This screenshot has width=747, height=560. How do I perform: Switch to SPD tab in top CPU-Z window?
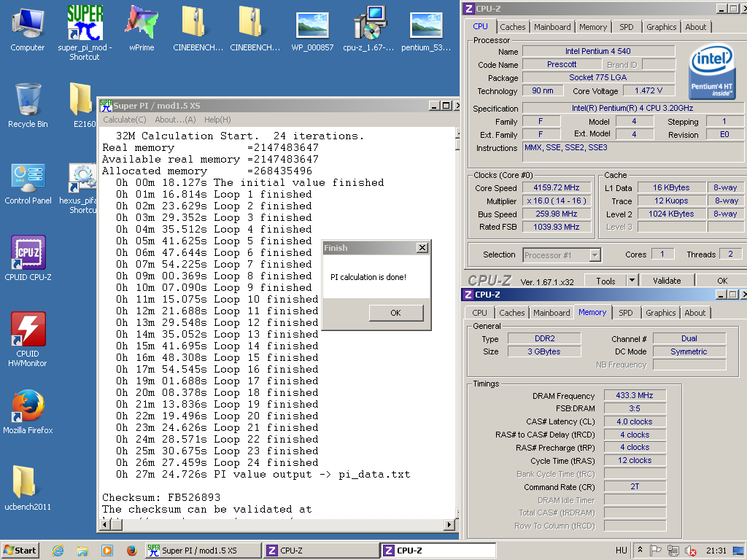[x=627, y=27]
